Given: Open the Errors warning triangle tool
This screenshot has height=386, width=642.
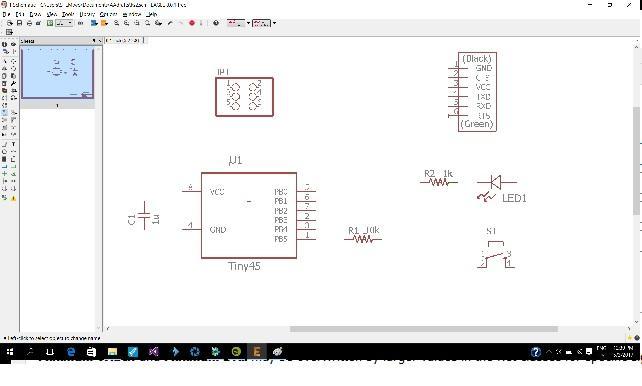Looking at the screenshot, I should pyautogui.click(x=14, y=198).
